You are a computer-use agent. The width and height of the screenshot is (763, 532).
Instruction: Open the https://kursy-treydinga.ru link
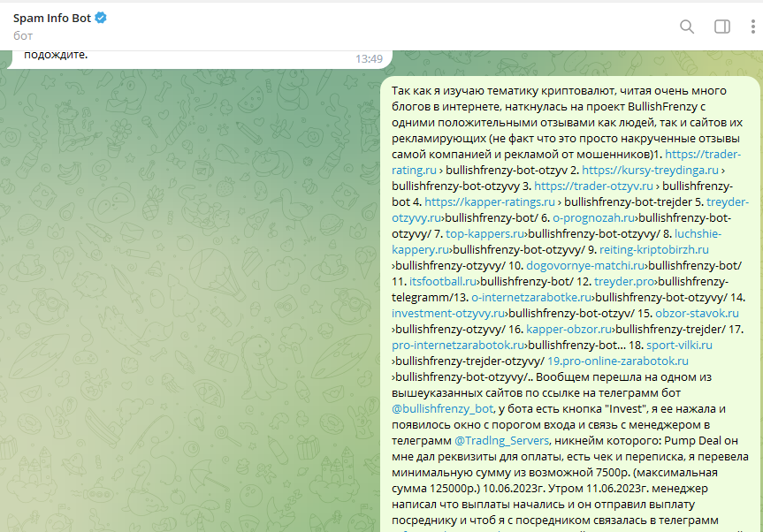click(x=650, y=171)
